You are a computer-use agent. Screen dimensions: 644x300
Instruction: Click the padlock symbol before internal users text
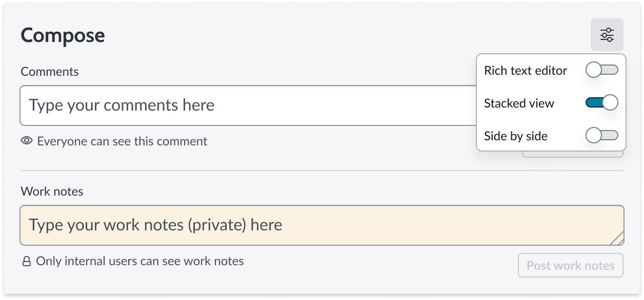pyautogui.click(x=26, y=261)
